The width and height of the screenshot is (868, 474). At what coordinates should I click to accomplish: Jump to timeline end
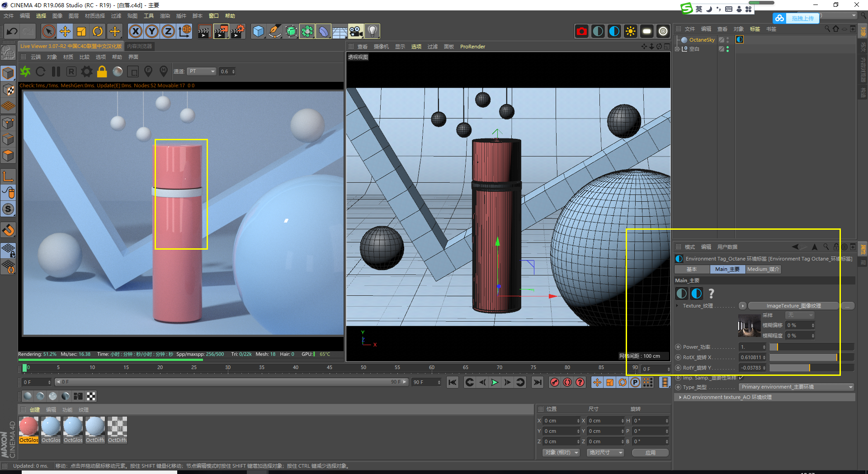pos(537,382)
